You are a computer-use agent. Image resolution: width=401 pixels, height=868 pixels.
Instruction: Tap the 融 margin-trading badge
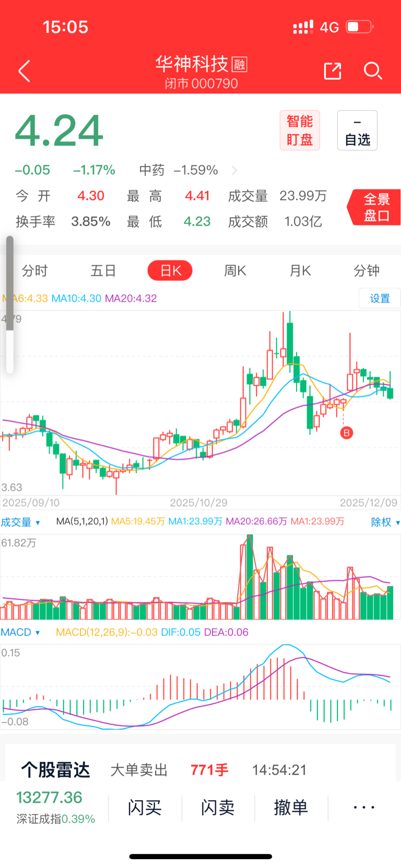(239, 65)
